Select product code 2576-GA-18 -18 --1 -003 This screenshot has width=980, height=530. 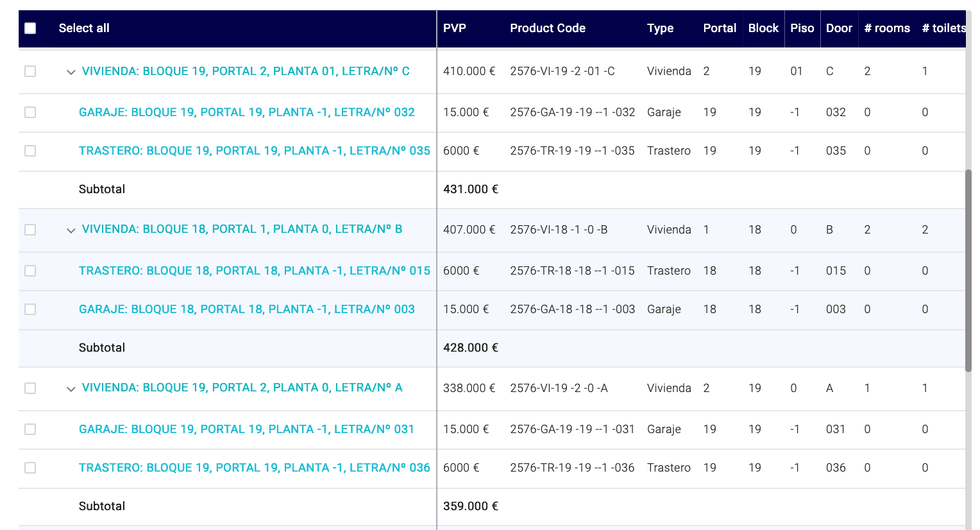pos(573,309)
